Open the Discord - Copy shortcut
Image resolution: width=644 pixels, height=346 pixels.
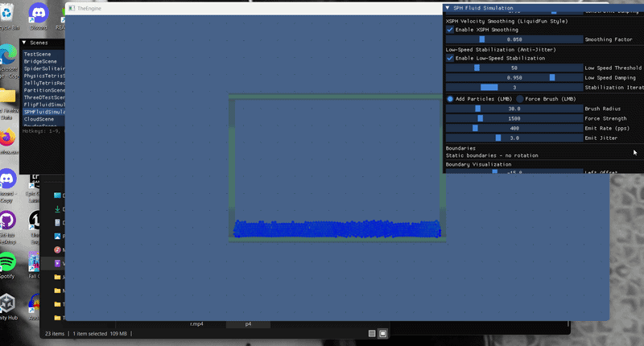click(7, 179)
